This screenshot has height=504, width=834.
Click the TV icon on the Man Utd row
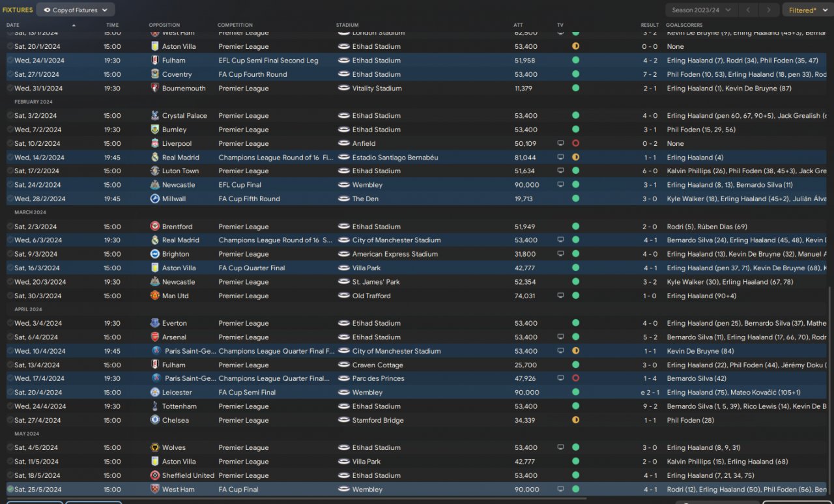pyautogui.click(x=560, y=296)
